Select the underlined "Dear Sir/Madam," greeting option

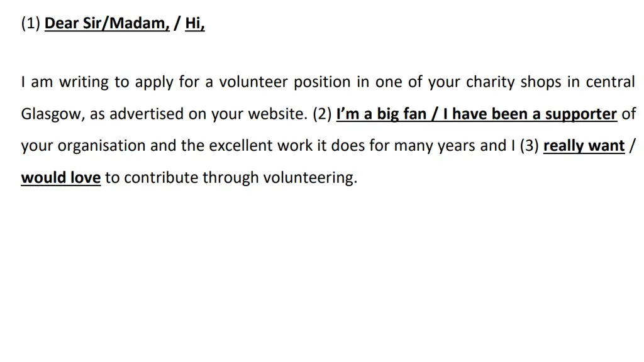[107, 23]
